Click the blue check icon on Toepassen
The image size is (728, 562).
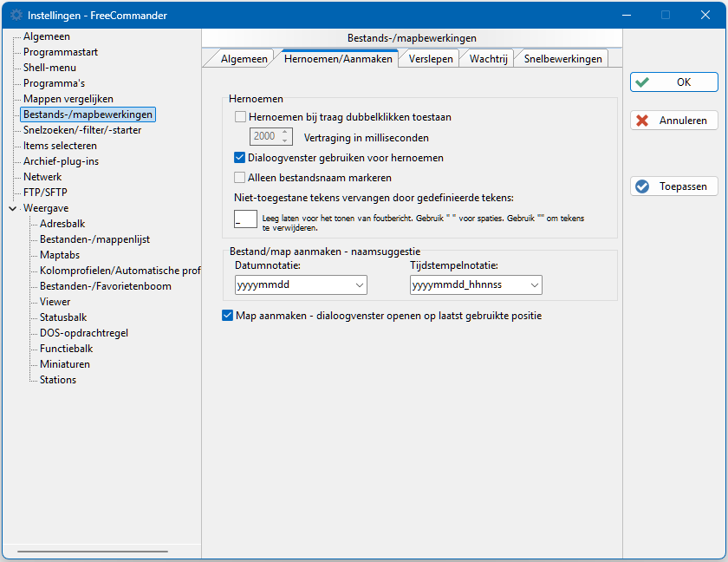pyautogui.click(x=642, y=186)
